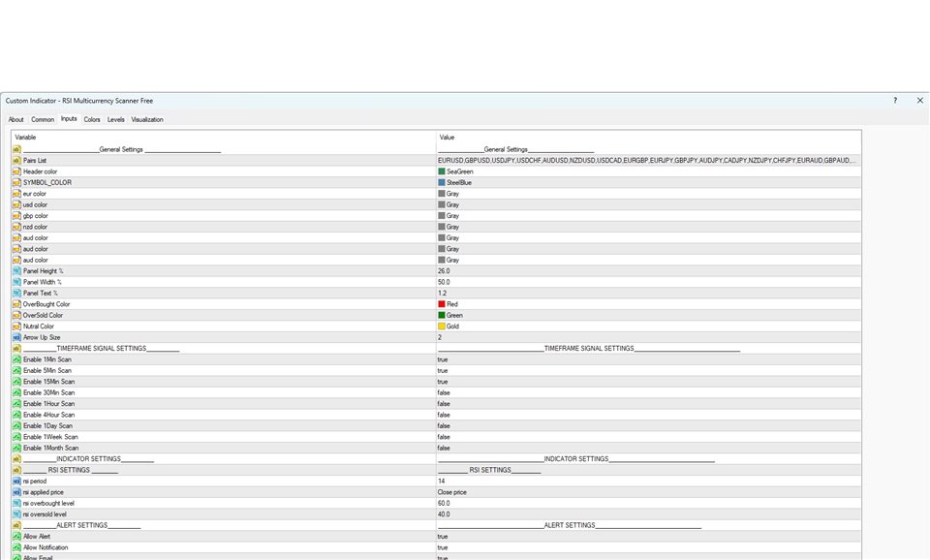This screenshot has height=560, width=930.
Task: Select the Arrow Up Size value 2
Action: coord(440,337)
